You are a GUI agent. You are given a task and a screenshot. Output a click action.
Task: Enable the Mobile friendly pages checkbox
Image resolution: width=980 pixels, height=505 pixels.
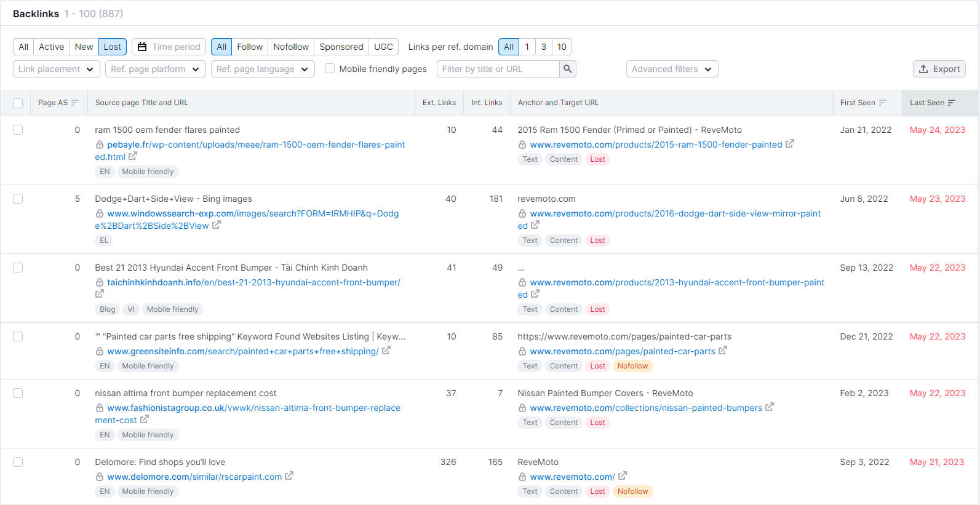tap(330, 69)
